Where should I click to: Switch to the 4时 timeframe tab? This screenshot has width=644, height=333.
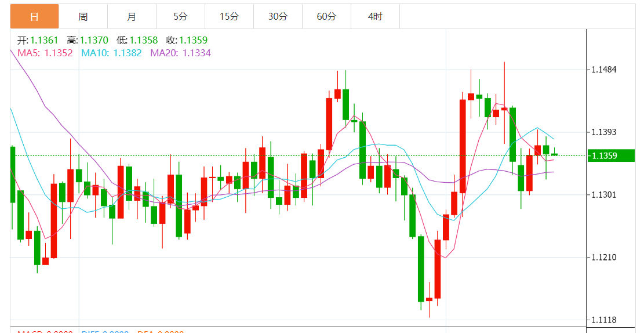(375, 17)
